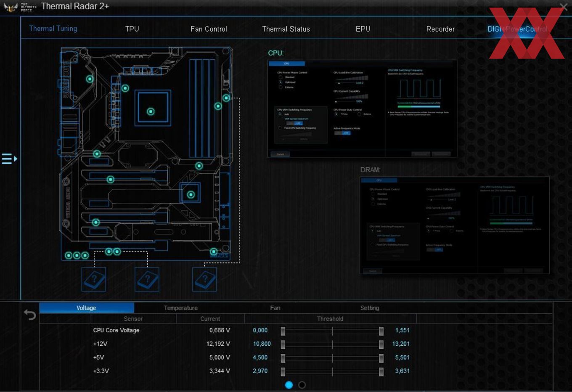The width and height of the screenshot is (572, 392).
Task: Click the rightmost unknown external sensor icon
Action: tap(205, 279)
